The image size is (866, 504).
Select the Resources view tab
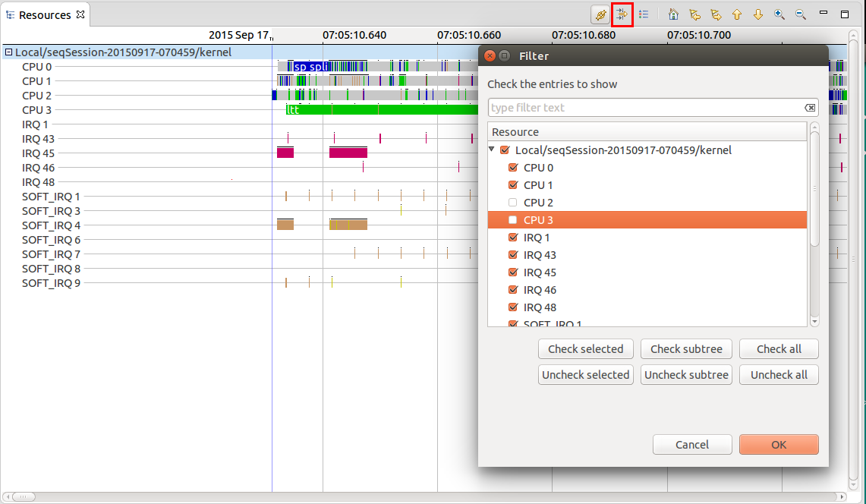click(x=45, y=15)
